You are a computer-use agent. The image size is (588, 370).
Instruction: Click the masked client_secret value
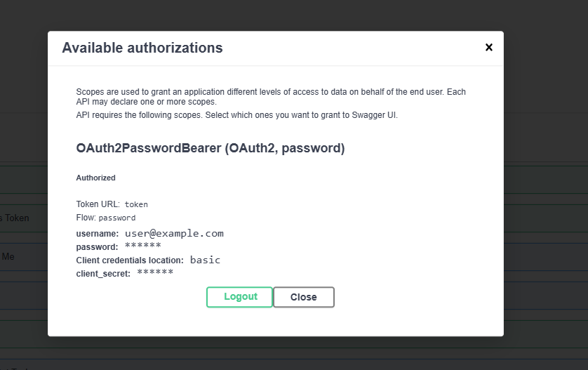pyautogui.click(x=155, y=273)
